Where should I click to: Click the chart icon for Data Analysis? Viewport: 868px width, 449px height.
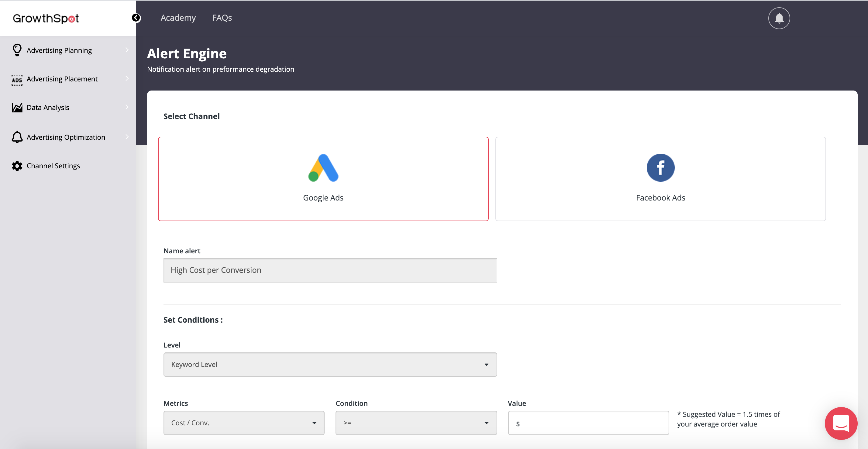[17, 108]
